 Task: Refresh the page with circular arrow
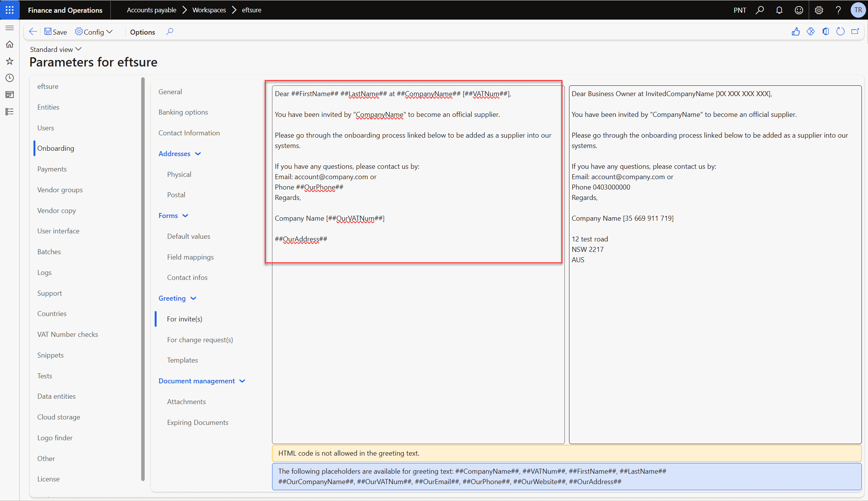(841, 32)
